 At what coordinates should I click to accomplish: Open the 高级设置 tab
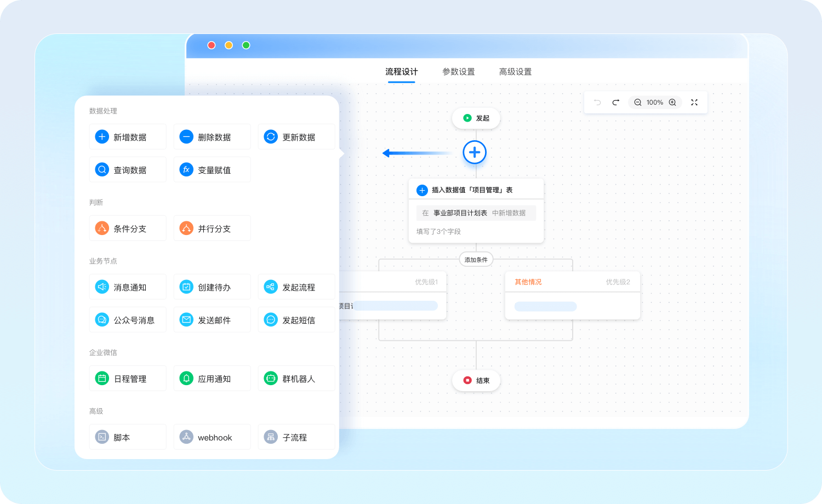tap(515, 72)
